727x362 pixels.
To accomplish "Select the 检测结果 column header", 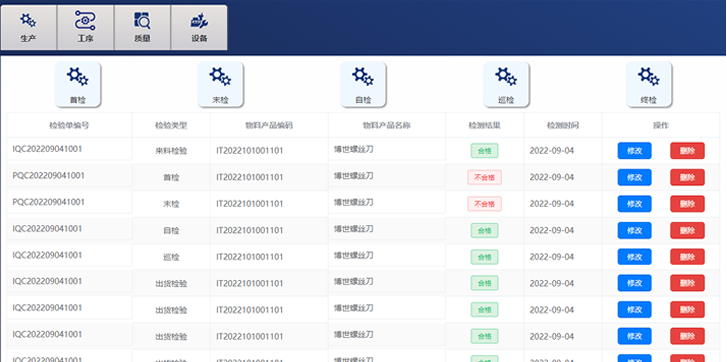I will [485, 125].
